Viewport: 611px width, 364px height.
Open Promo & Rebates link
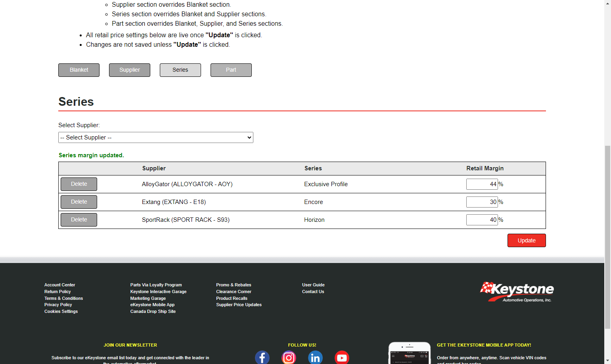click(x=234, y=285)
